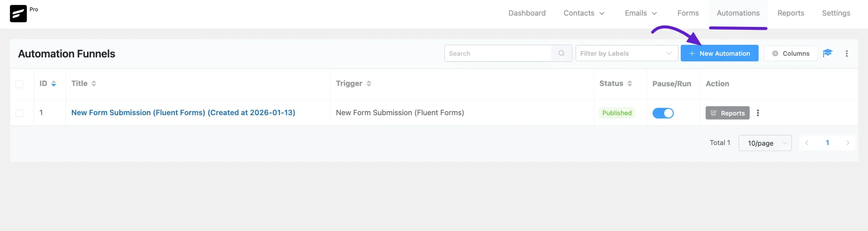Viewport: 868px width, 231px height.
Task: Open the kebab menu beside Columns
Action: click(x=847, y=53)
